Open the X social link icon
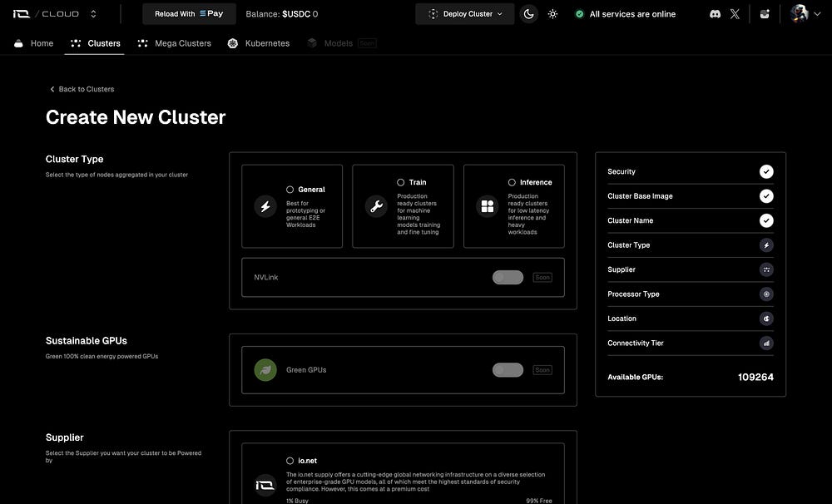Viewport: 832px width, 504px height. 735,14
